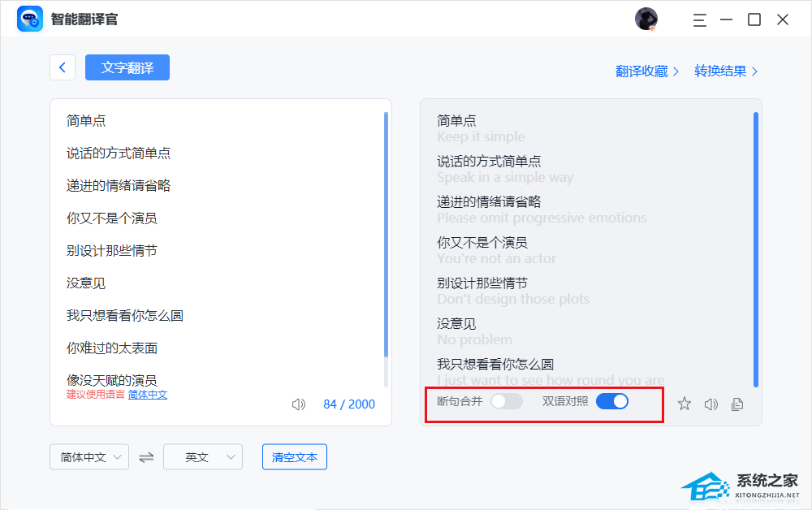Open the user avatar profile
Screen dimensions: 812x510
pyautogui.click(x=646, y=19)
